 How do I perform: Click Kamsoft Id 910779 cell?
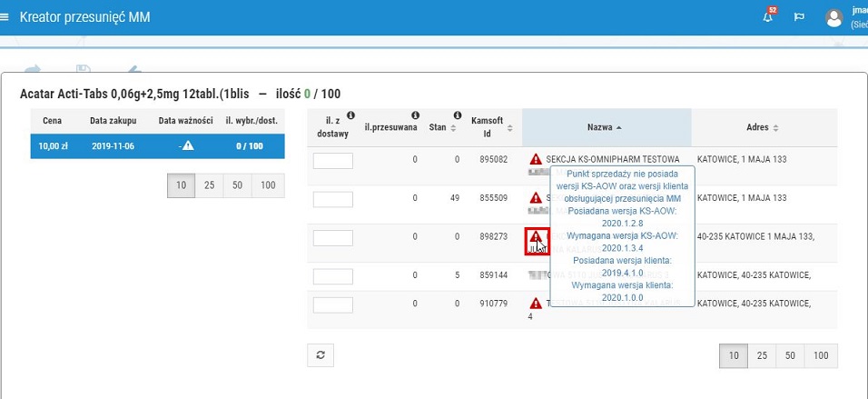tap(493, 304)
